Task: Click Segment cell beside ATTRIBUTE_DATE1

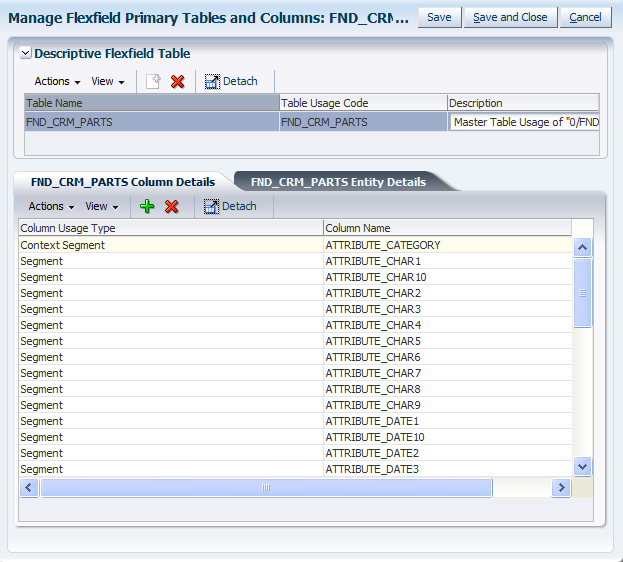Action: [171, 421]
